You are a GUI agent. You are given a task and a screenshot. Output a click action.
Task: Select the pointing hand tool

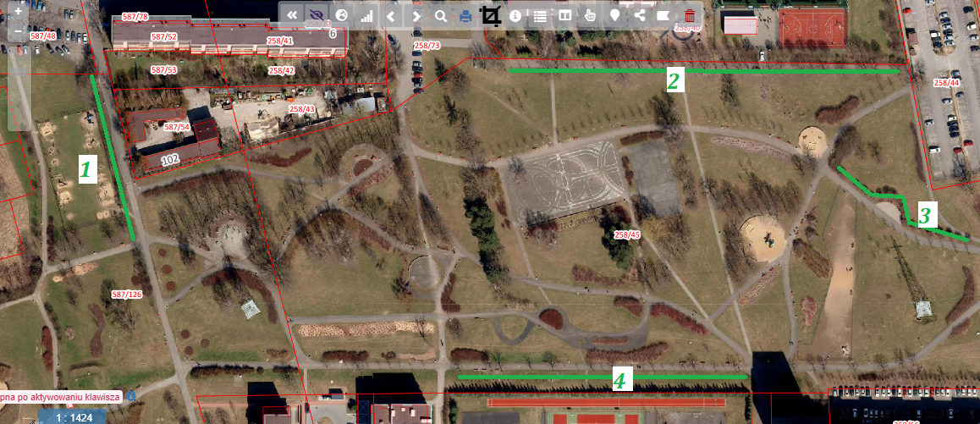click(590, 15)
